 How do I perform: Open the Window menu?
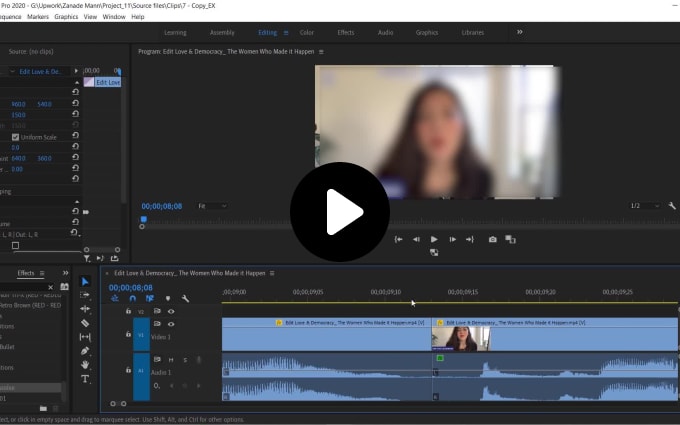(x=114, y=17)
